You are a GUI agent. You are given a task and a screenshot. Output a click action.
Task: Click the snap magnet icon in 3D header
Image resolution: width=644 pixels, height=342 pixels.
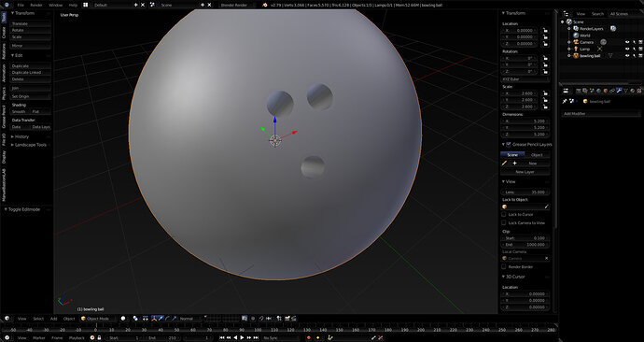point(261,319)
